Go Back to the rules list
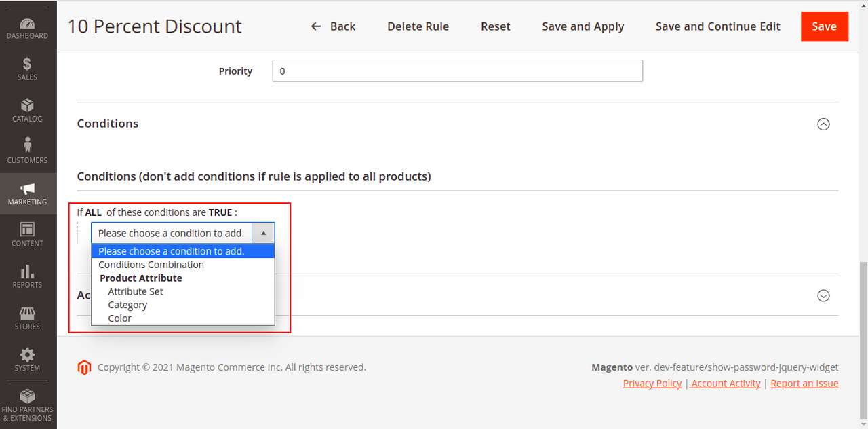 click(x=333, y=26)
